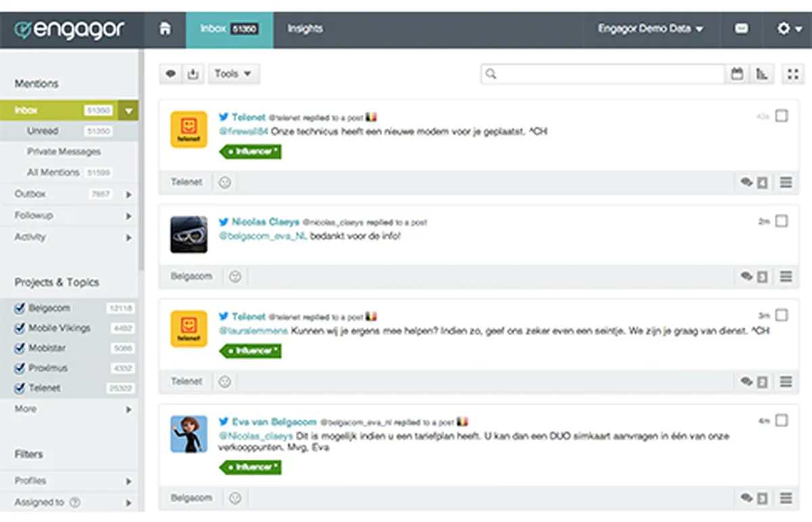
Task: Click the export download toolbar icon
Action: (x=194, y=74)
